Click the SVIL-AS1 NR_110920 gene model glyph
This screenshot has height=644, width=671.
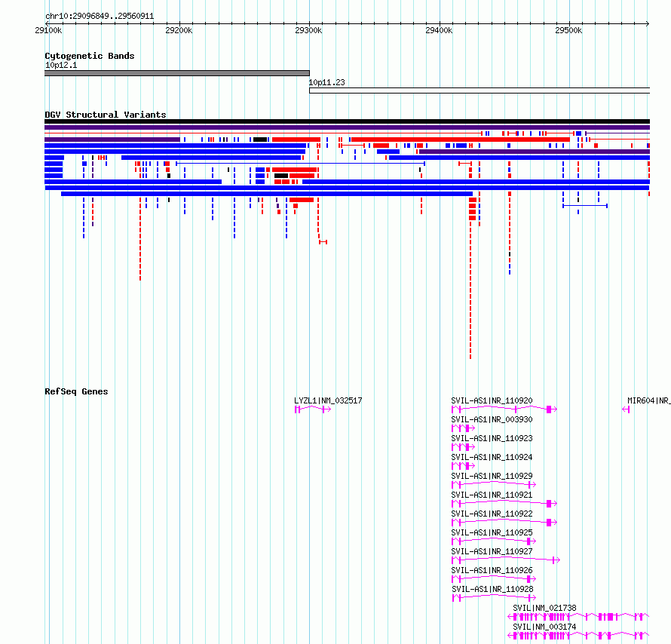pyautogui.click(x=504, y=409)
